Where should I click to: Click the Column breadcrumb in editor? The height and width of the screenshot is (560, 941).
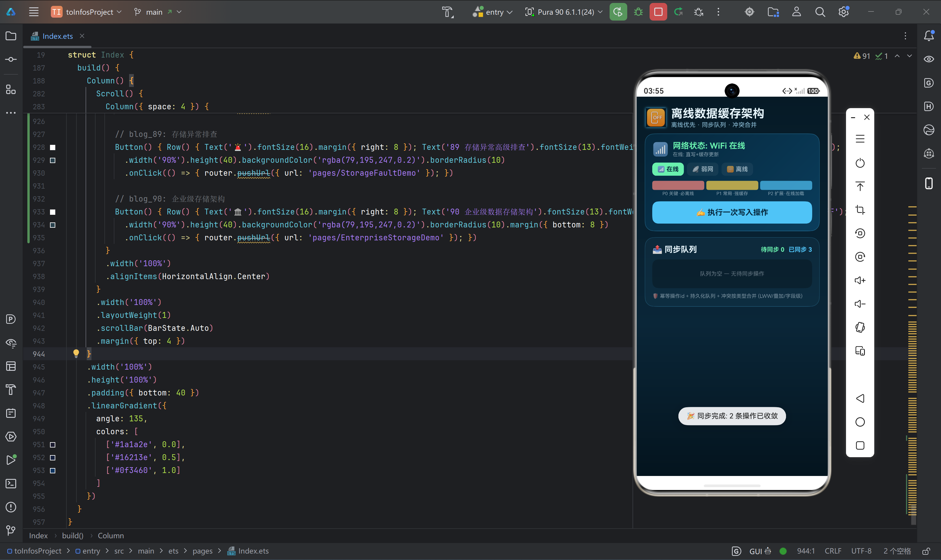[111, 536]
